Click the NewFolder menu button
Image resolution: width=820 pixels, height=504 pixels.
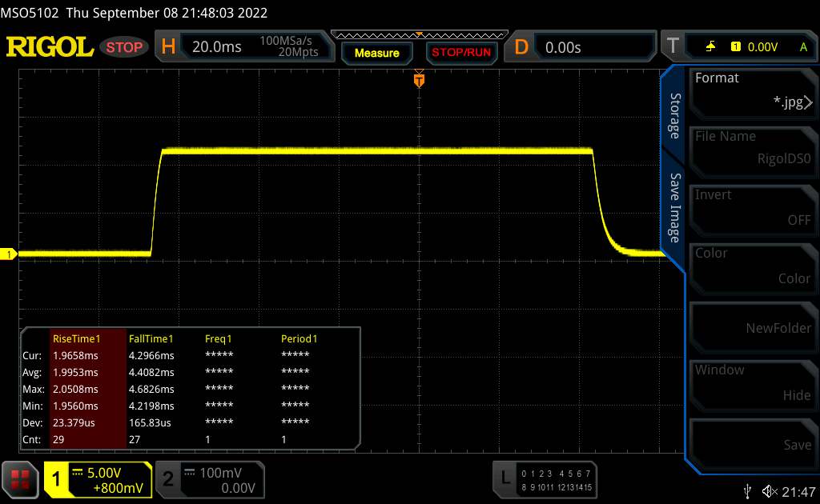pos(753,327)
